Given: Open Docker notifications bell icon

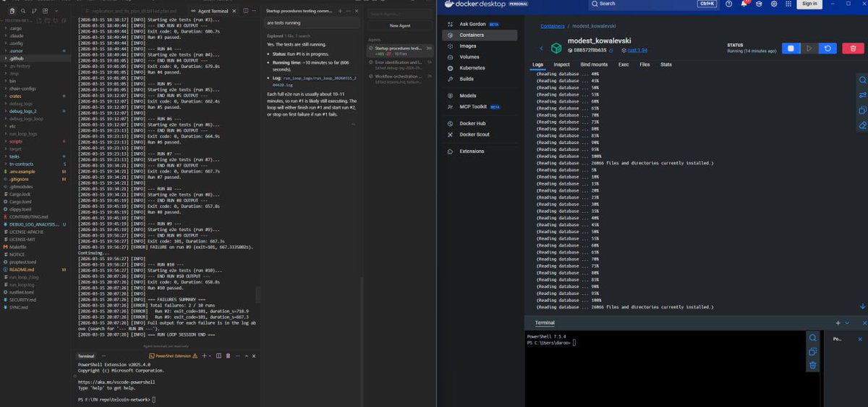Looking at the screenshot, I should pos(744,4).
